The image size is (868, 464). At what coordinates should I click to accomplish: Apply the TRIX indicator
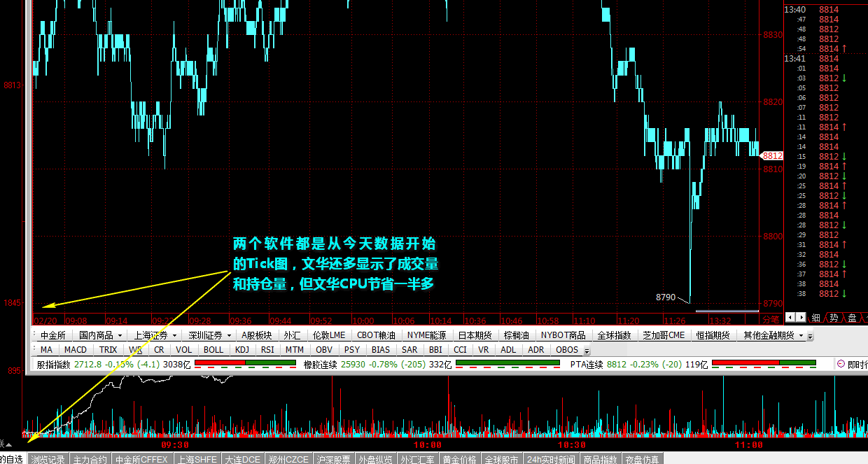coord(108,349)
